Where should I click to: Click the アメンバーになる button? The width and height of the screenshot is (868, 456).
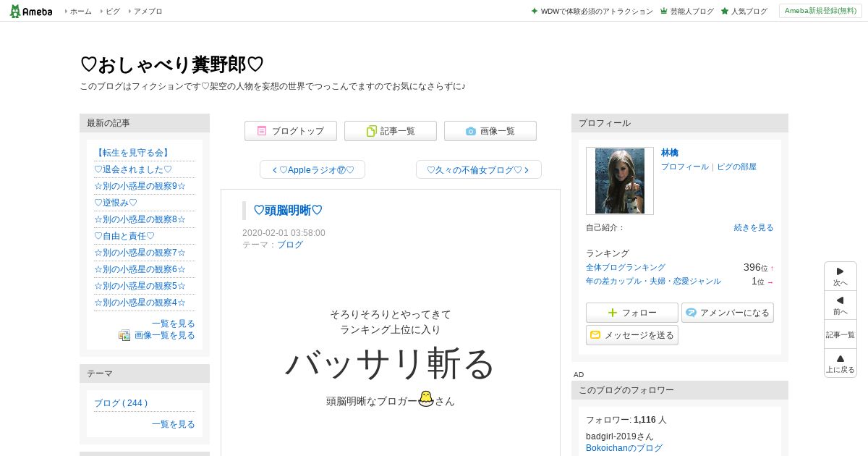pos(728,313)
